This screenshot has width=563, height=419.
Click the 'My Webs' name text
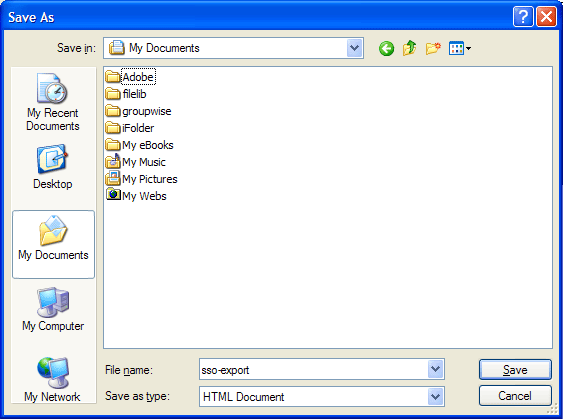coord(144,196)
